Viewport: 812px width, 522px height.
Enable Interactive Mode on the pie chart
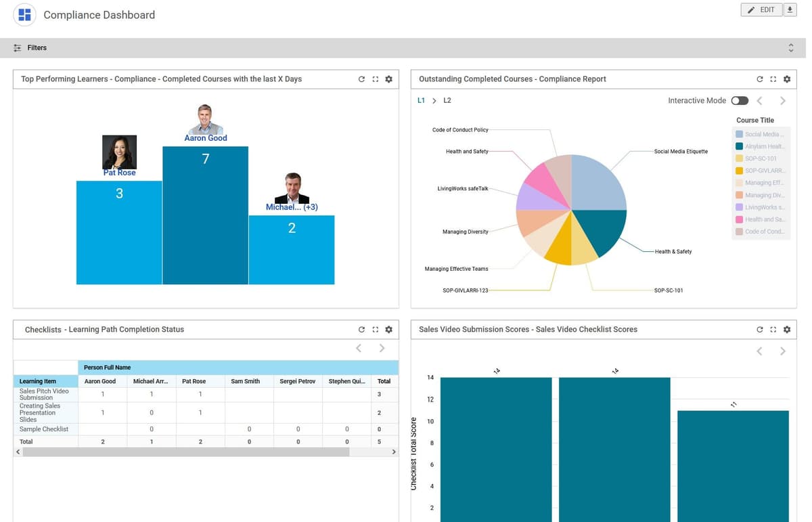pos(740,100)
